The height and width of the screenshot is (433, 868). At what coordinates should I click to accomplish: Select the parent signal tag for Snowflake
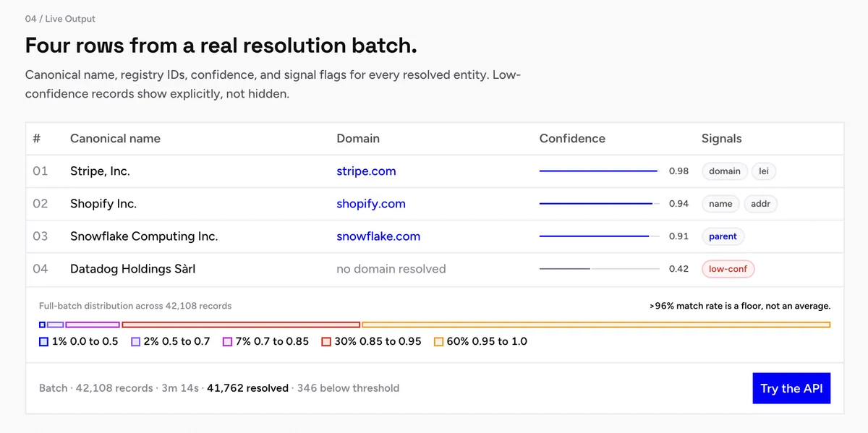tap(723, 236)
